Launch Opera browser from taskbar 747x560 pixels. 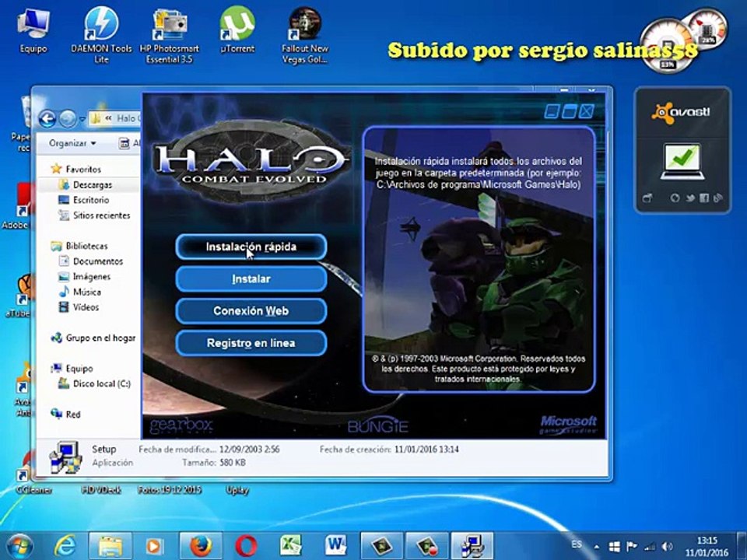pyautogui.click(x=246, y=546)
